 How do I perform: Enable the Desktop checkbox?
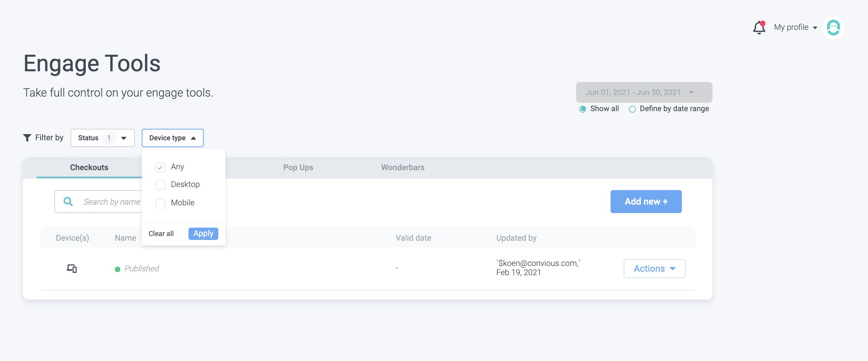(160, 185)
